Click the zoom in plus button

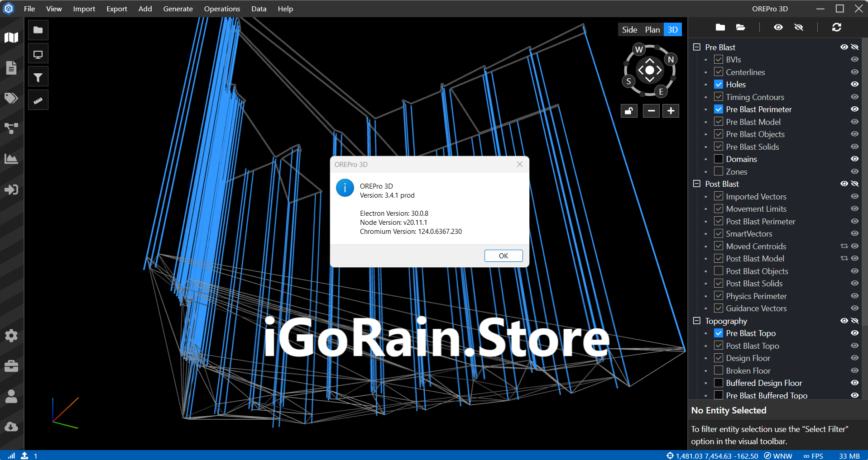pos(671,110)
